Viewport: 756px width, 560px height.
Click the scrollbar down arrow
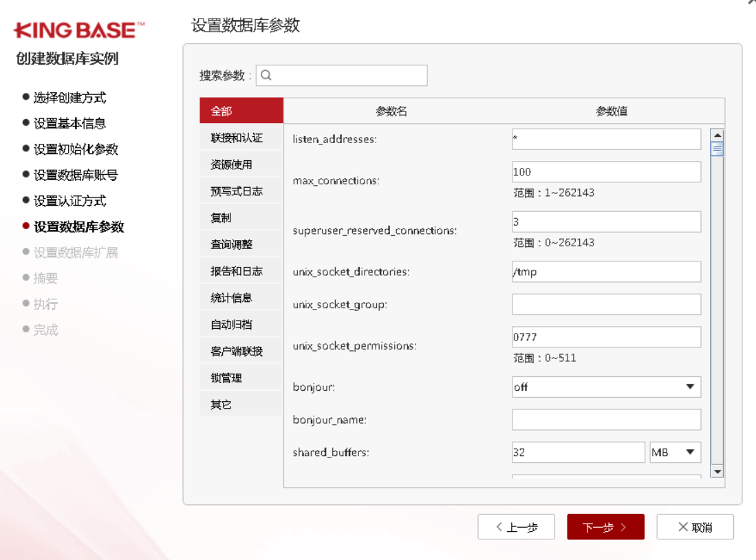click(717, 471)
